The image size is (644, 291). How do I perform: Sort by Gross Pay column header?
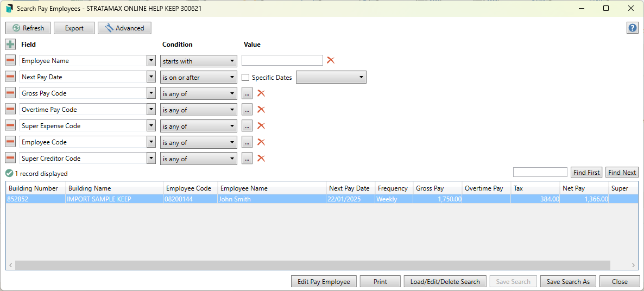(438, 188)
